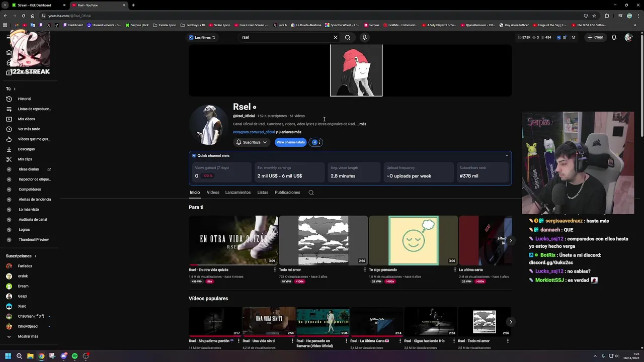This screenshot has height=362, width=644.
Task: Open the browser extensions puzzle icon
Action: (x=607, y=16)
